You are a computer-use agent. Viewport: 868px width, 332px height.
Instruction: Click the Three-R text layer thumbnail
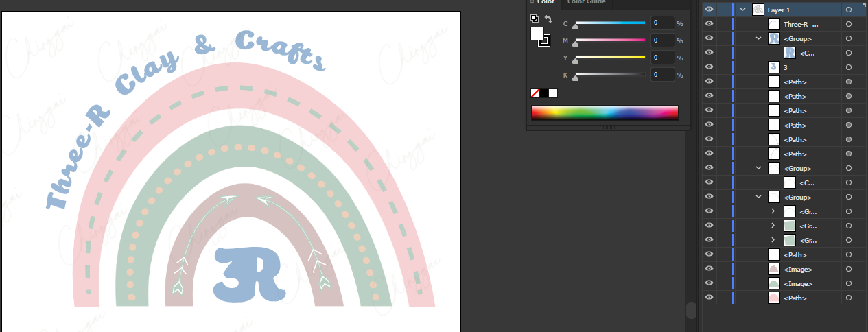pos(773,24)
